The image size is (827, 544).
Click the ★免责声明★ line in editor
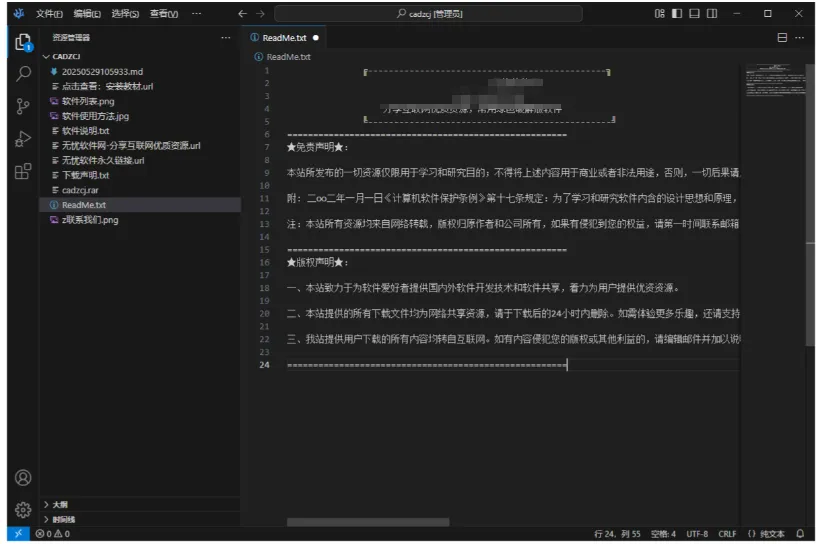[317, 147]
